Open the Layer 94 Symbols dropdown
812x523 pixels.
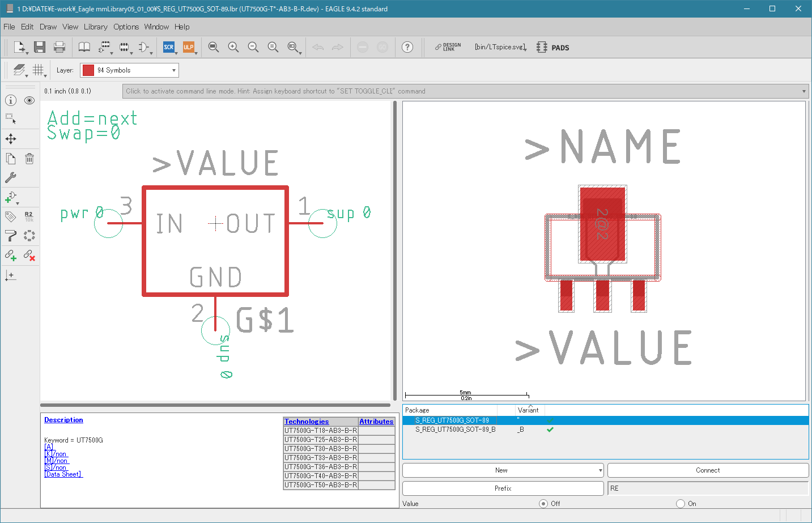click(x=129, y=70)
